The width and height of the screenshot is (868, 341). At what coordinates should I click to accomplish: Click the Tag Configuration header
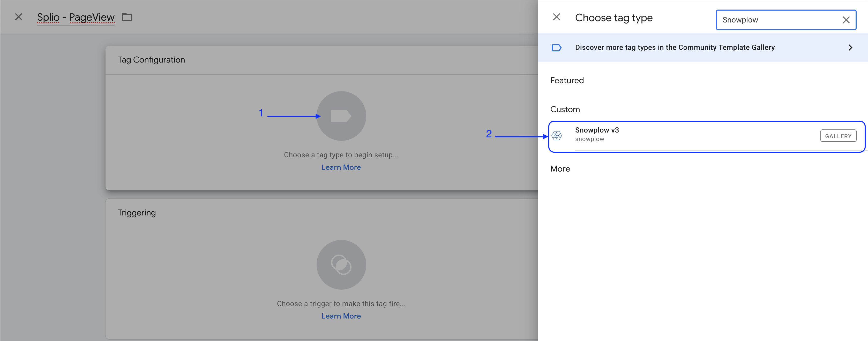(x=151, y=60)
